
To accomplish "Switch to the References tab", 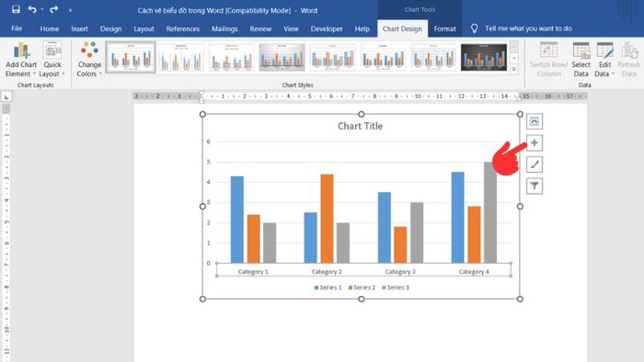I will (183, 28).
